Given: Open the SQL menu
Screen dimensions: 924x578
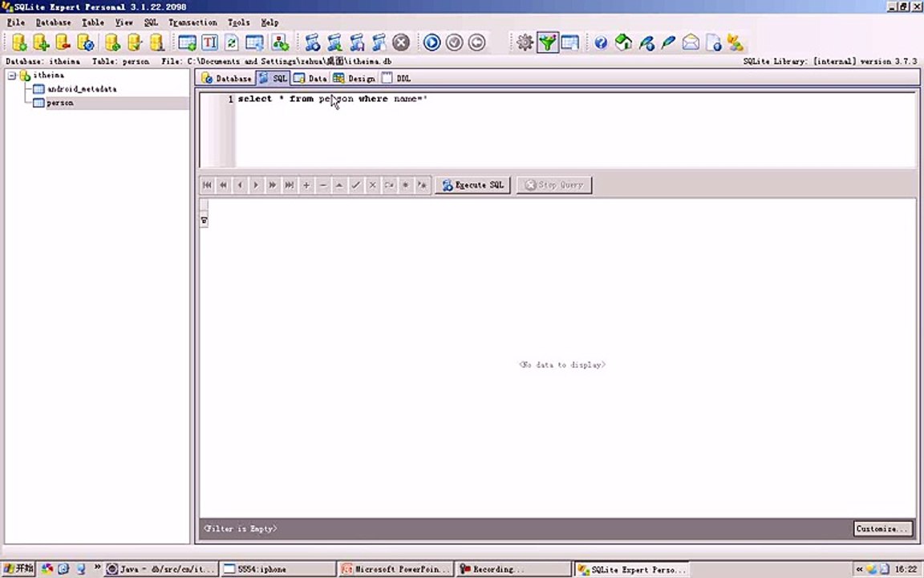Looking at the screenshot, I should click(151, 22).
